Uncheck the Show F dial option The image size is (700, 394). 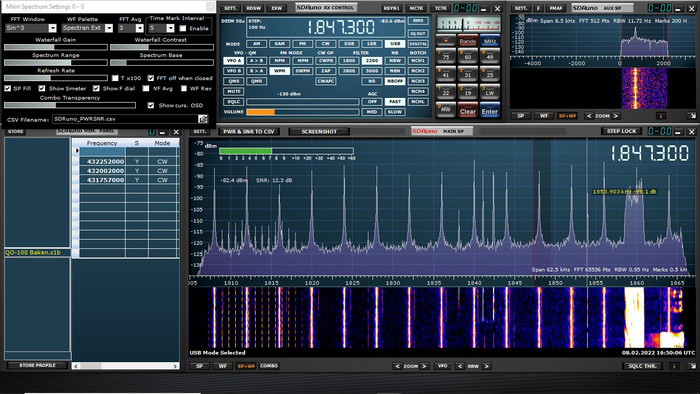[96, 88]
